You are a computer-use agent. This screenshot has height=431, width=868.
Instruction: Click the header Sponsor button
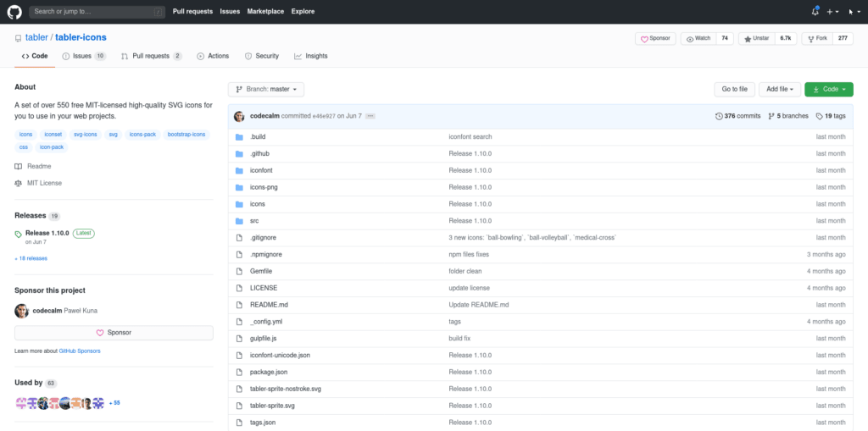655,39
